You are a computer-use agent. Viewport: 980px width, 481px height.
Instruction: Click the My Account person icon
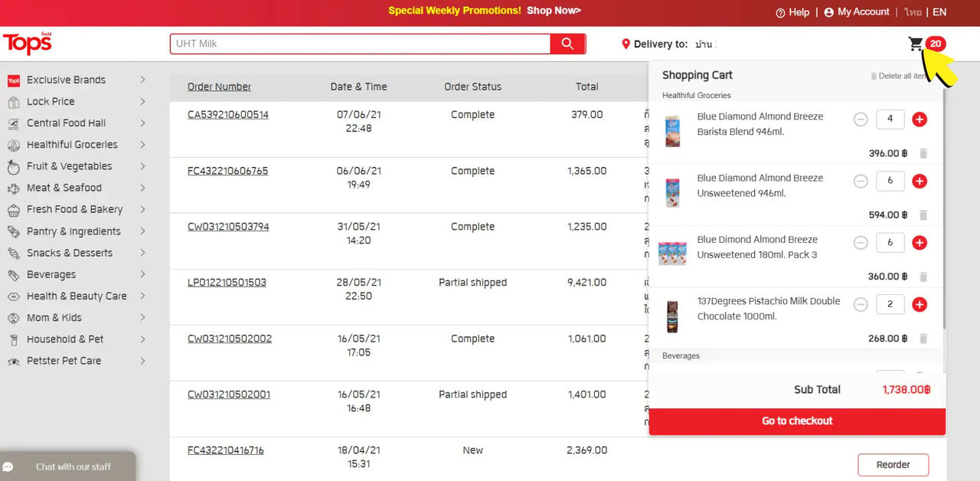[x=828, y=12]
